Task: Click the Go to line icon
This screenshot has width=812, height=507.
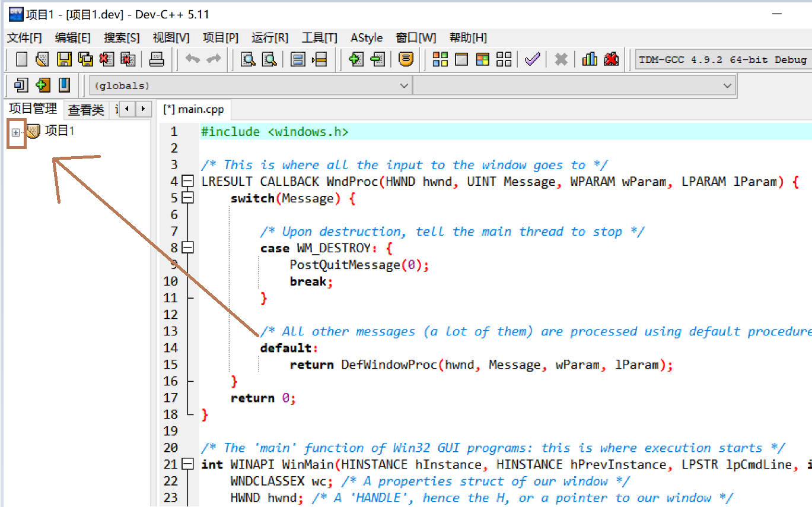Action: point(320,59)
